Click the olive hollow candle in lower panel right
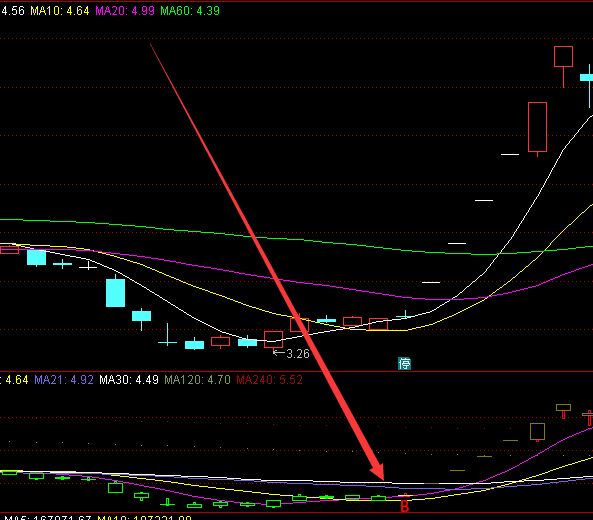This screenshot has height=520, width=593. (x=537, y=432)
